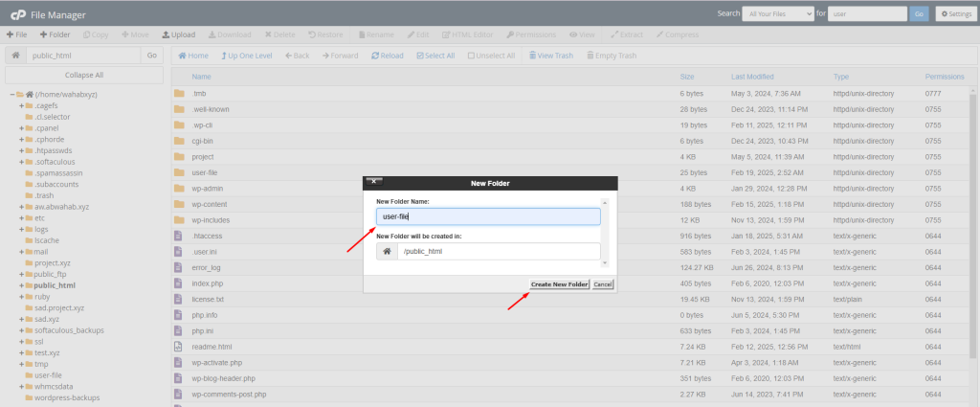Expand the public_ftp tree folder

[21, 274]
